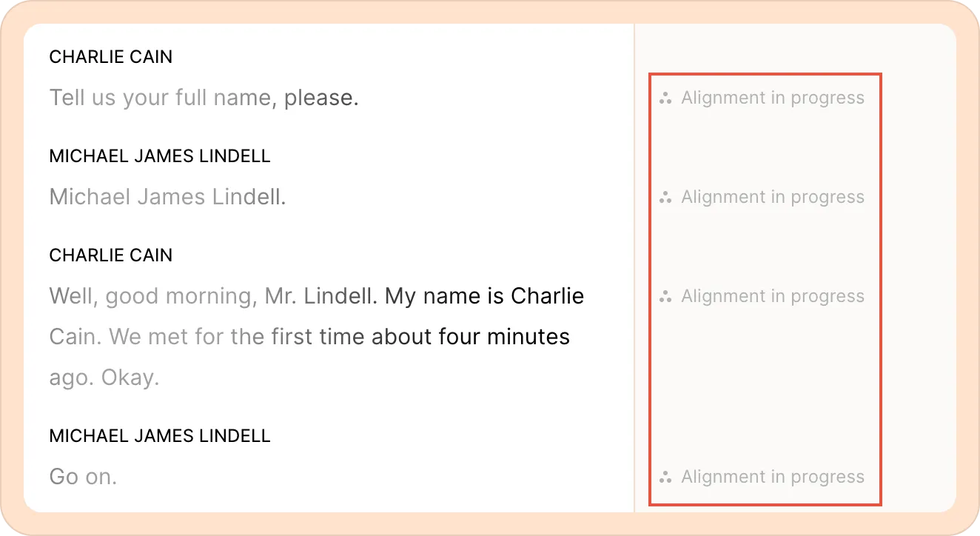Click "Alignment in progress" label next to "Well, good morning"
The image size is (980, 536).
pos(773,296)
